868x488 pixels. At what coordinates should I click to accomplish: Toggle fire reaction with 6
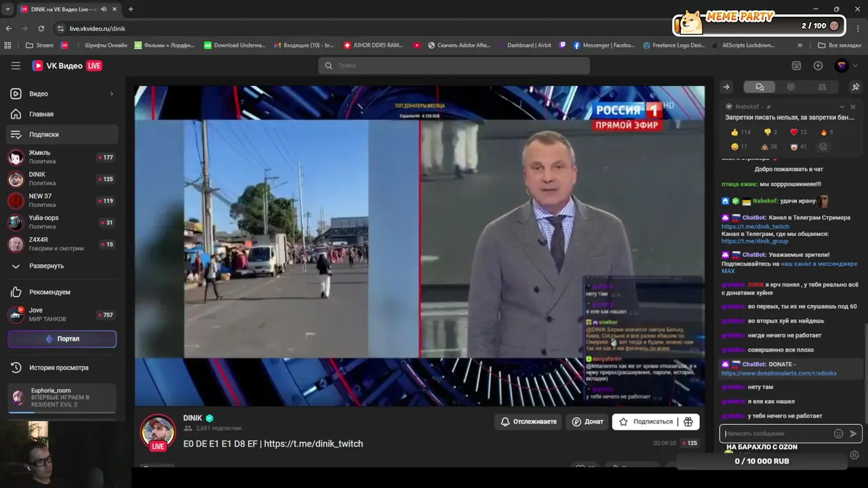point(827,132)
